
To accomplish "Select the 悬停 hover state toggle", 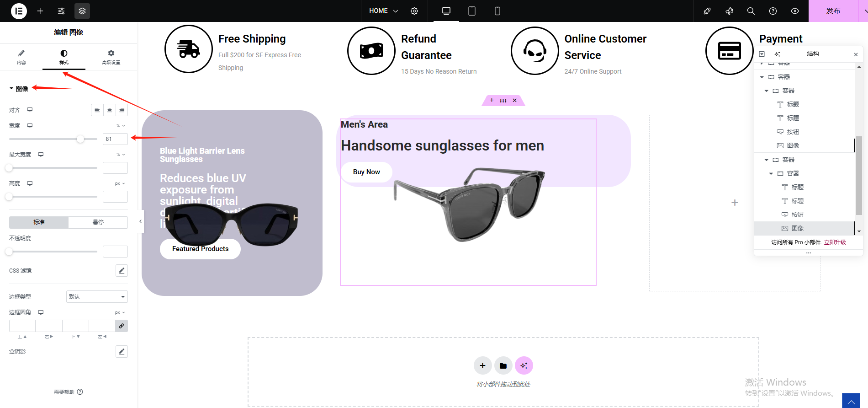I will 98,222.
